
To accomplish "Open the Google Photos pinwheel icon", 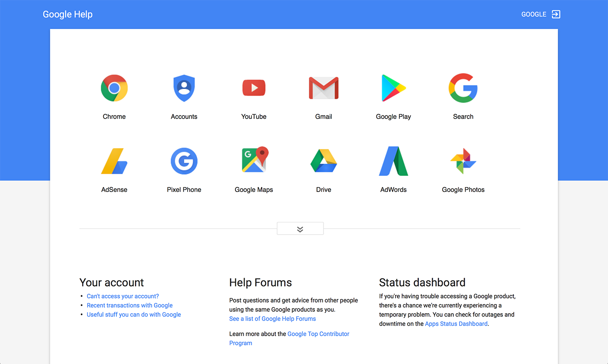I will [463, 161].
